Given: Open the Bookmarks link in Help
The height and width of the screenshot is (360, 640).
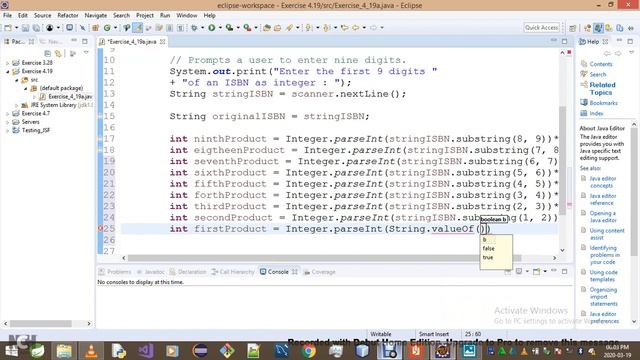Looking at the screenshot, I should tap(603, 103).
